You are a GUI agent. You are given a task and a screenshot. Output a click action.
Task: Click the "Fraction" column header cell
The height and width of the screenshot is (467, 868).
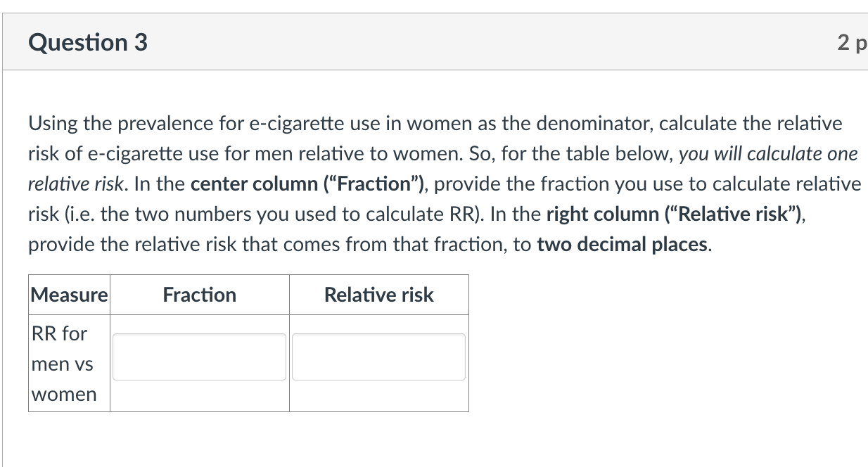[x=199, y=295]
